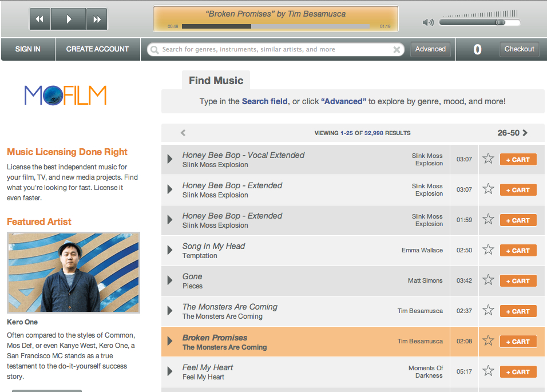Go to results 26-50 via right chevron

coord(526,132)
